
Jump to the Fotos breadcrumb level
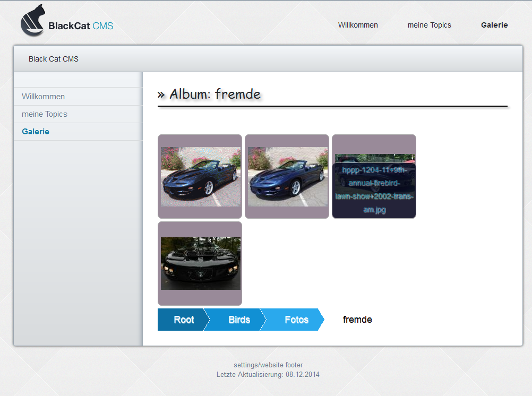point(296,320)
